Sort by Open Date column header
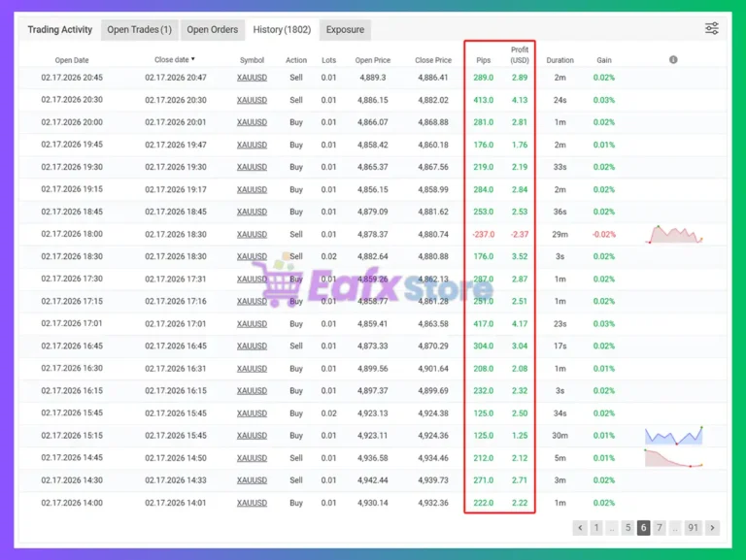Image resolution: width=746 pixels, height=560 pixels. pos(72,60)
